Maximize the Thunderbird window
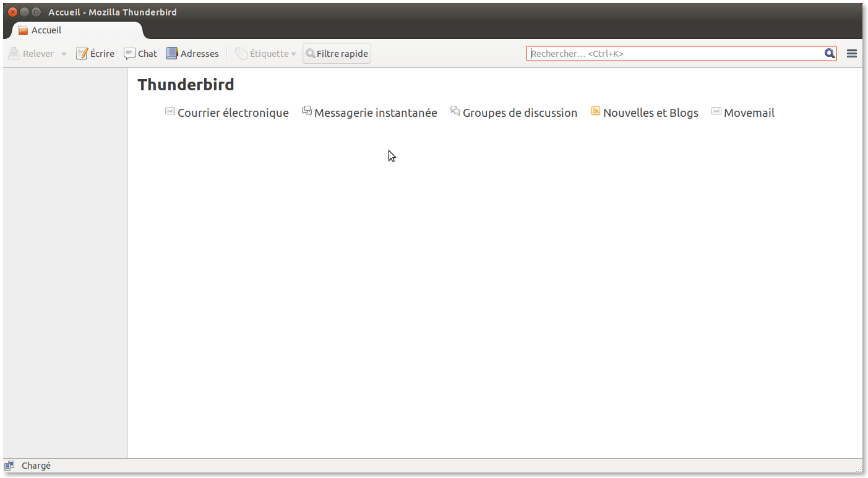Viewport: 868px width, 478px height. (x=36, y=12)
